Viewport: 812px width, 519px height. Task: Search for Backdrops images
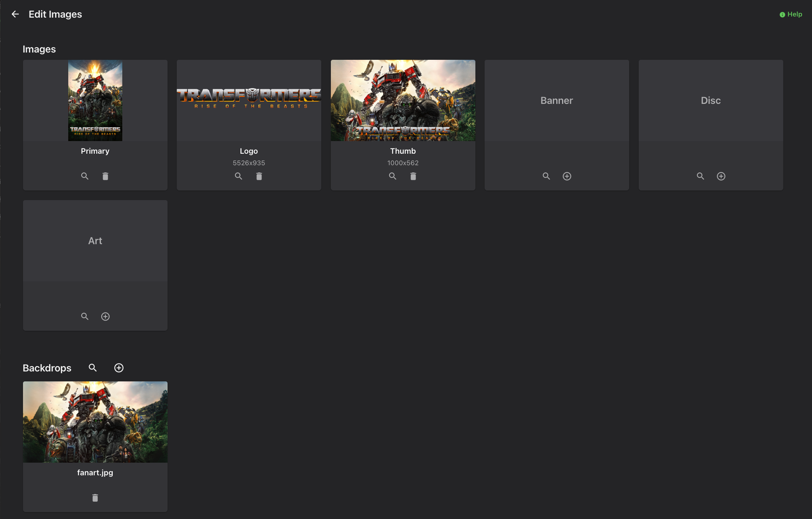pos(93,368)
